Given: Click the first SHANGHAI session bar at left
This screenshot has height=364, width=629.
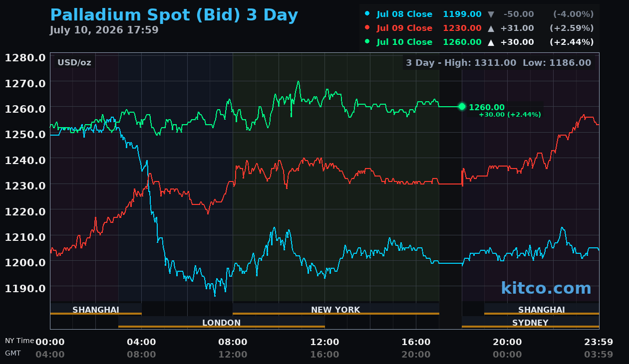Looking at the screenshot, I should click(96, 309).
